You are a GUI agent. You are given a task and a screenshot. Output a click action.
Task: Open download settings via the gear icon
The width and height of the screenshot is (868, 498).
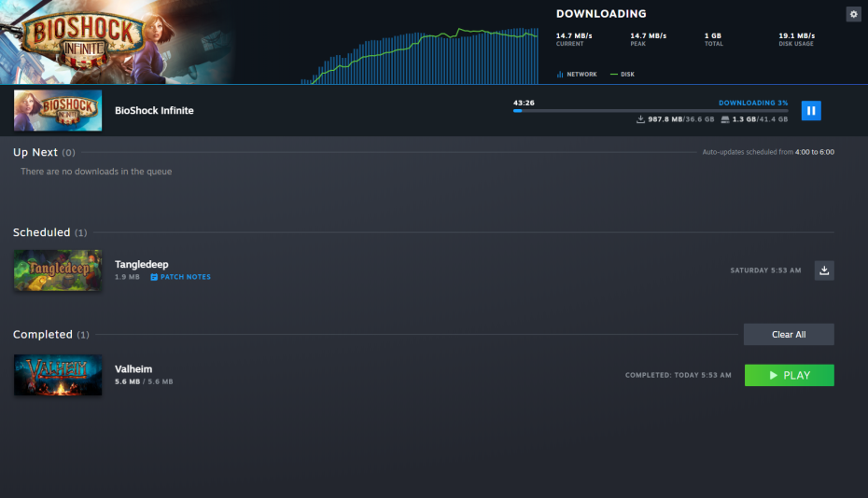[x=854, y=14]
